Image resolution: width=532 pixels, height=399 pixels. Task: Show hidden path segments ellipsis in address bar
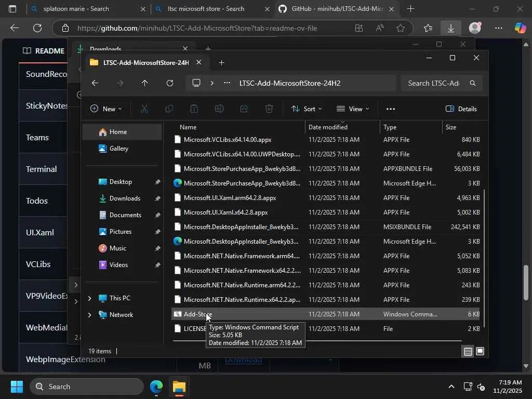click(227, 83)
